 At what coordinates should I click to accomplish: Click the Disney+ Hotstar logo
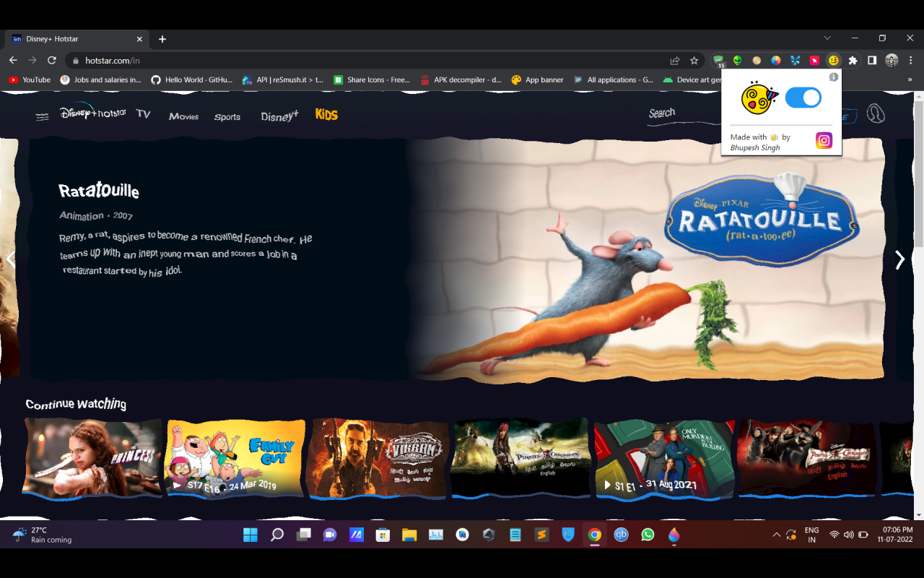click(x=92, y=111)
